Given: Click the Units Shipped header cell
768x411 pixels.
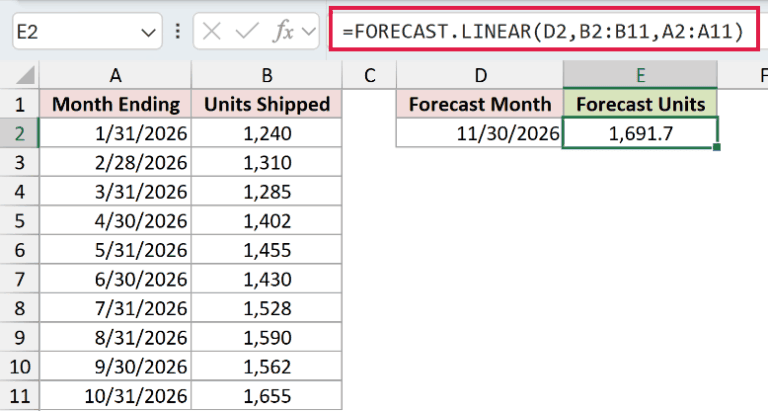Looking at the screenshot, I should coord(266,104).
